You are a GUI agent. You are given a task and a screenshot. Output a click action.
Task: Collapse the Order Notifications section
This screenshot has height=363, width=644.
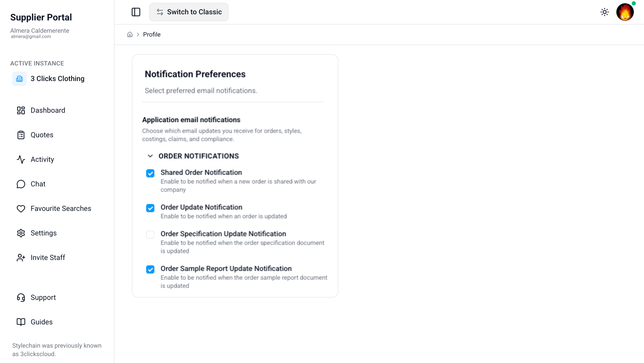(150, 156)
